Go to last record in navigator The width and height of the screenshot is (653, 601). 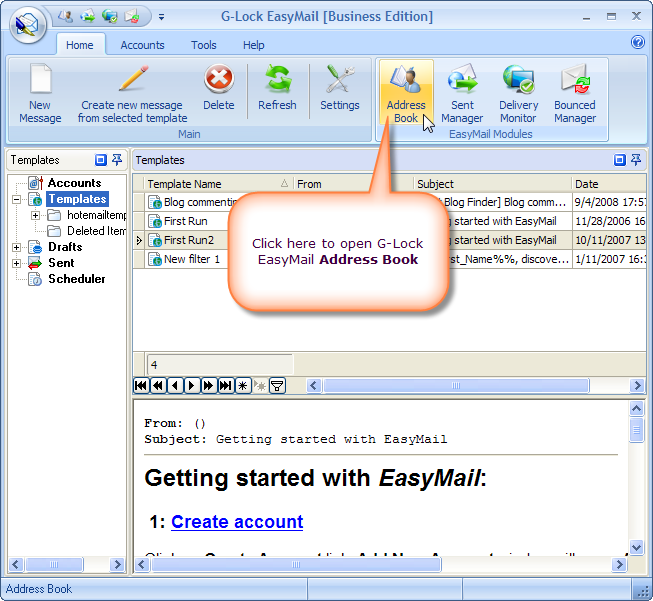point(225,386)
